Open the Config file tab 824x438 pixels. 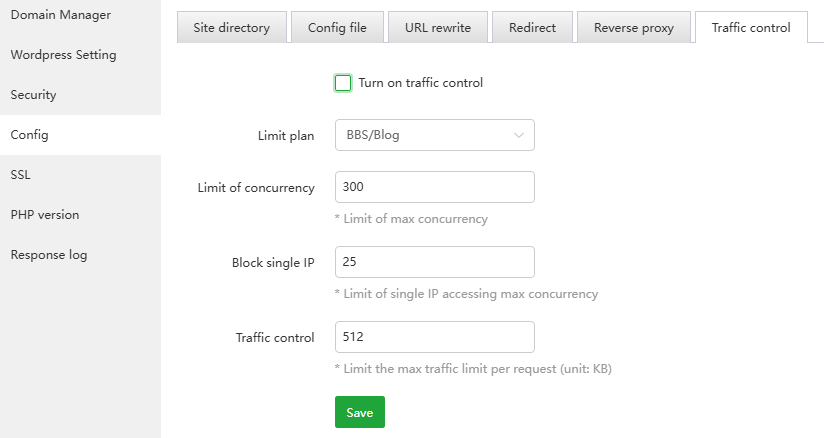pos(337,28)
